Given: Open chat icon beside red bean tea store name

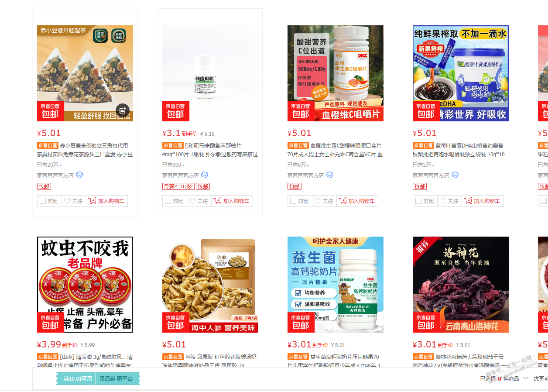Looking at the screenshot, I should click(x=79, y=175).
